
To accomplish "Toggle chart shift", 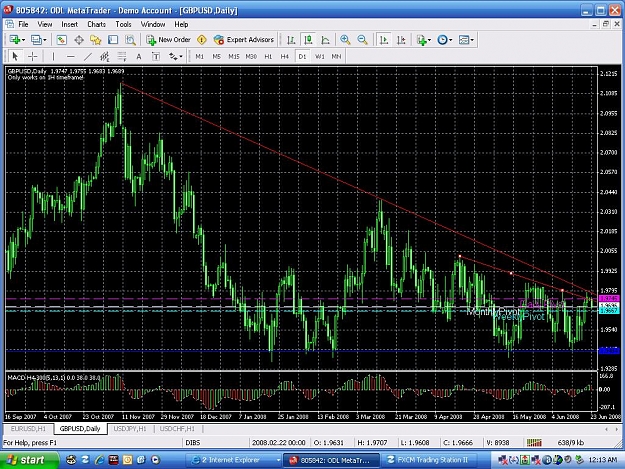I will click(x=401, y=40).
